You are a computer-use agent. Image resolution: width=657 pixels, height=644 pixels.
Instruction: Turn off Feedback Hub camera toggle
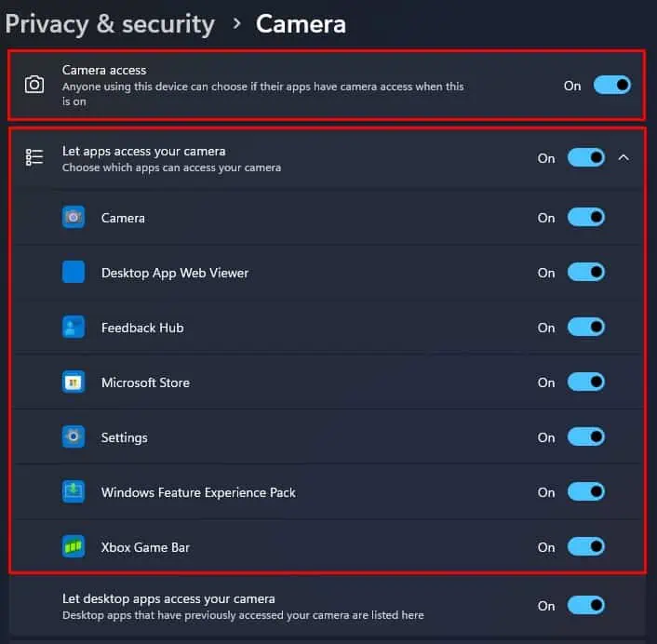coord(585,328)
